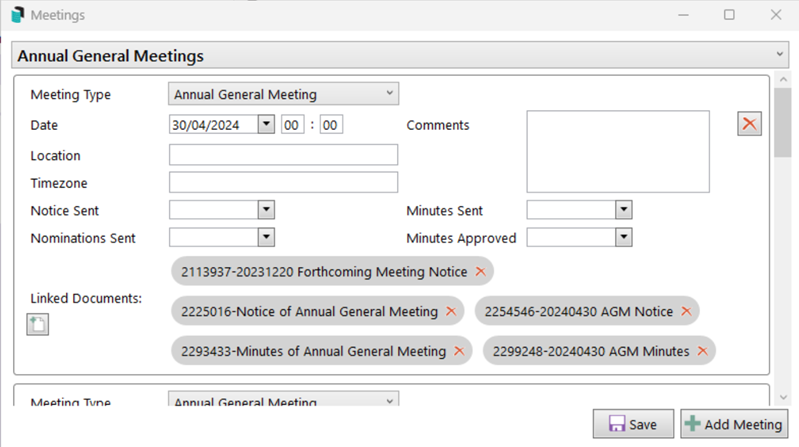
Task: Click the Add Meeting button
Action: (734, 424)
